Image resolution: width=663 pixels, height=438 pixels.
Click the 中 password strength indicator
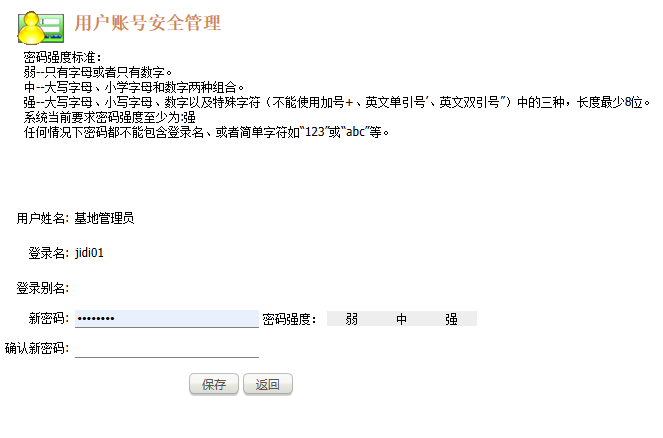point(402,319)
